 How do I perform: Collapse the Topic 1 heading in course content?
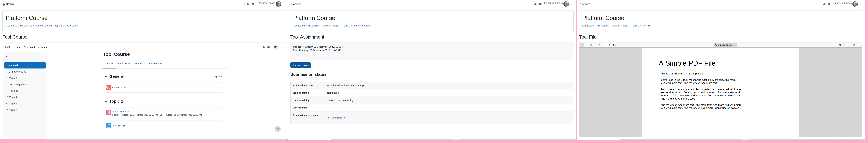(x=106, y=102)
